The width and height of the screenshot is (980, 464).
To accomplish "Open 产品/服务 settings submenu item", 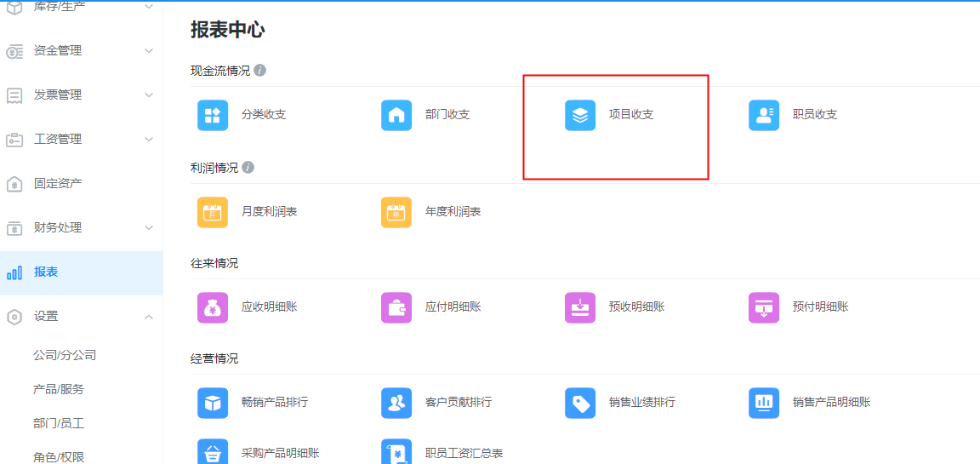I will (58, 390).
